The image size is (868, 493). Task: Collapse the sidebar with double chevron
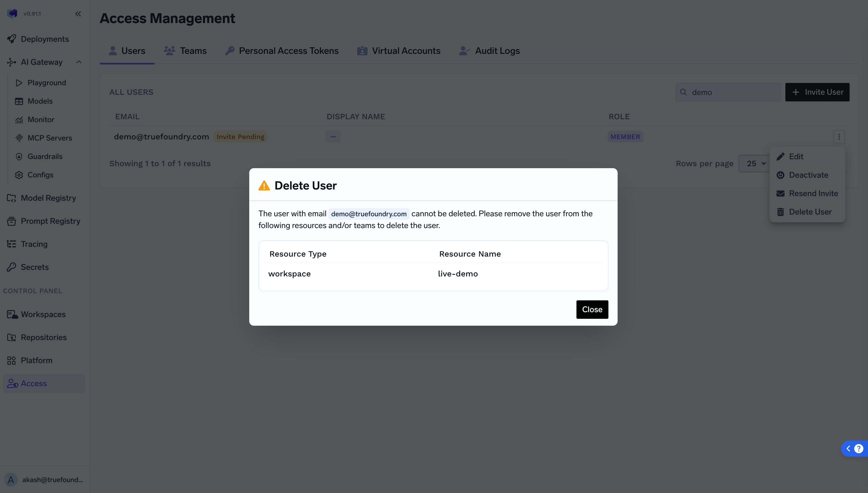(78, 14)
